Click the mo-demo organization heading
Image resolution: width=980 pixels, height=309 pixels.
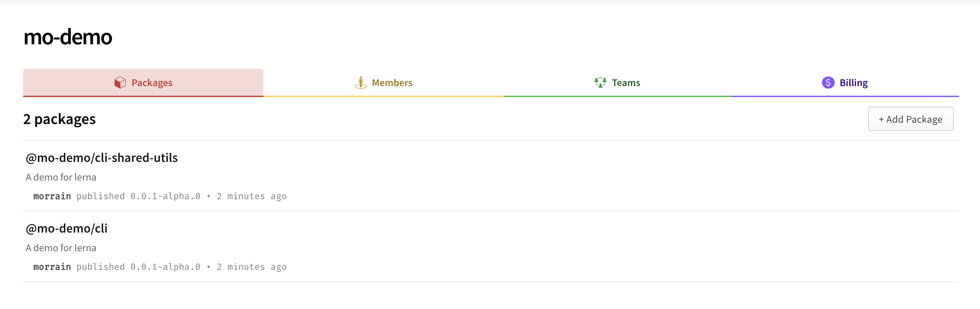(68, 37)
